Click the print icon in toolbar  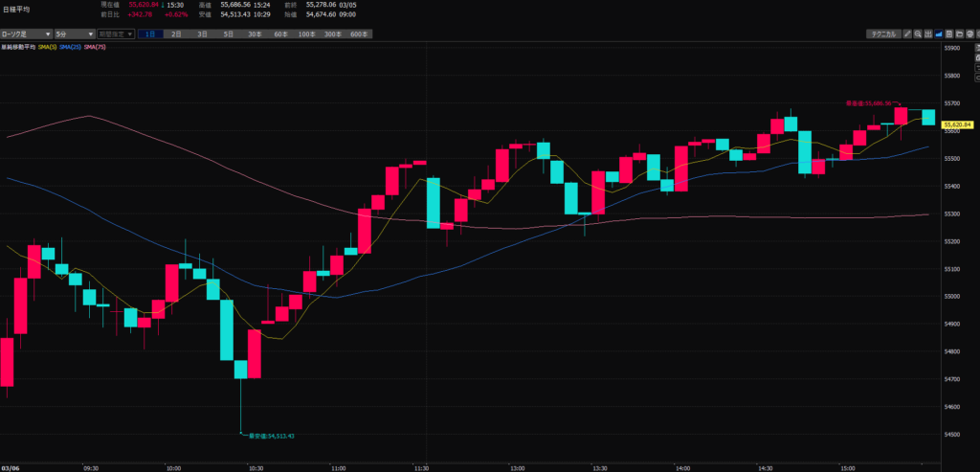pos(969,34)
